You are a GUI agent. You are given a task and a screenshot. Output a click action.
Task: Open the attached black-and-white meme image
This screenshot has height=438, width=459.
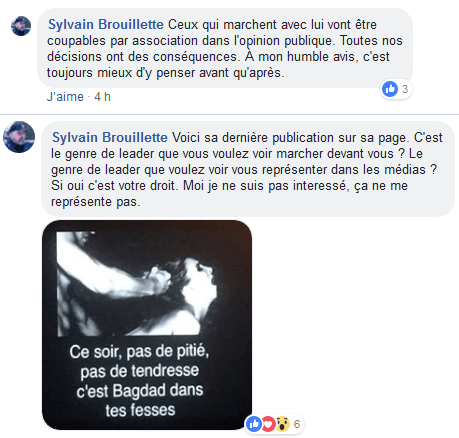click(147, 325)
